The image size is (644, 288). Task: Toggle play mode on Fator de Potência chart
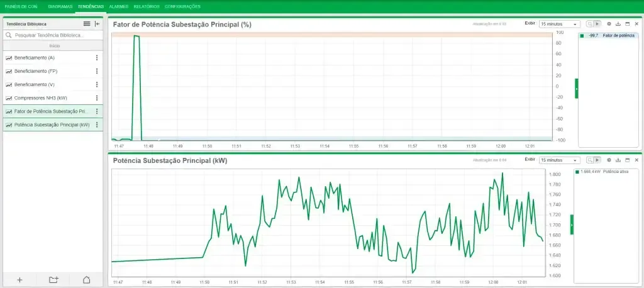coord(597,24)
